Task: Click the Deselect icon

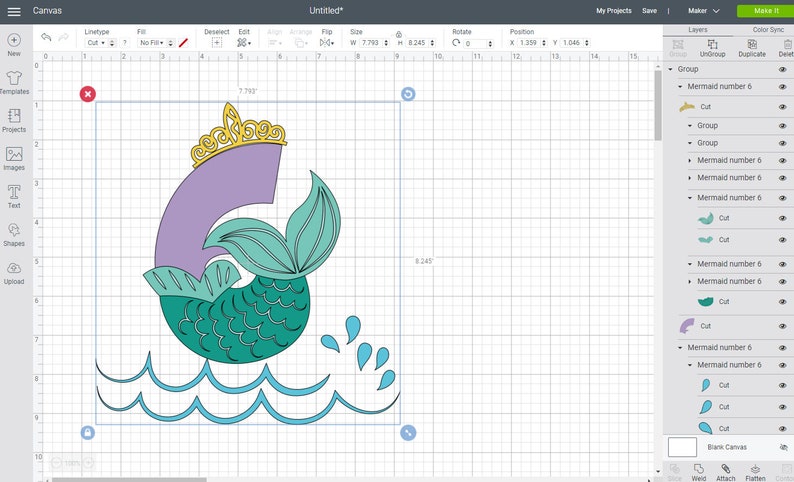Action: click(x=217, y=43)
